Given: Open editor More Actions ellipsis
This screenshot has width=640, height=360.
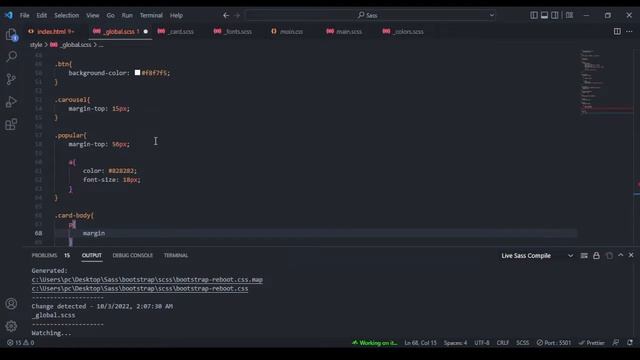Looking at the screenshot, I should click(x=629, y=31).
